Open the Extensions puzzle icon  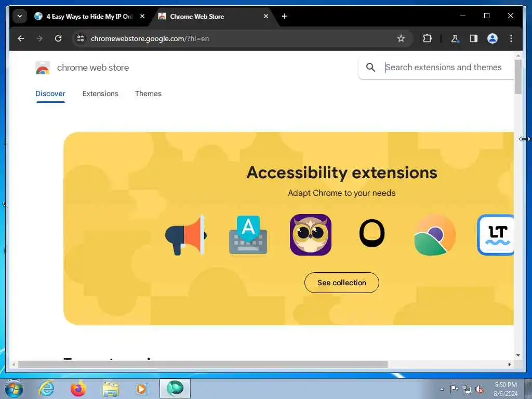427,38
